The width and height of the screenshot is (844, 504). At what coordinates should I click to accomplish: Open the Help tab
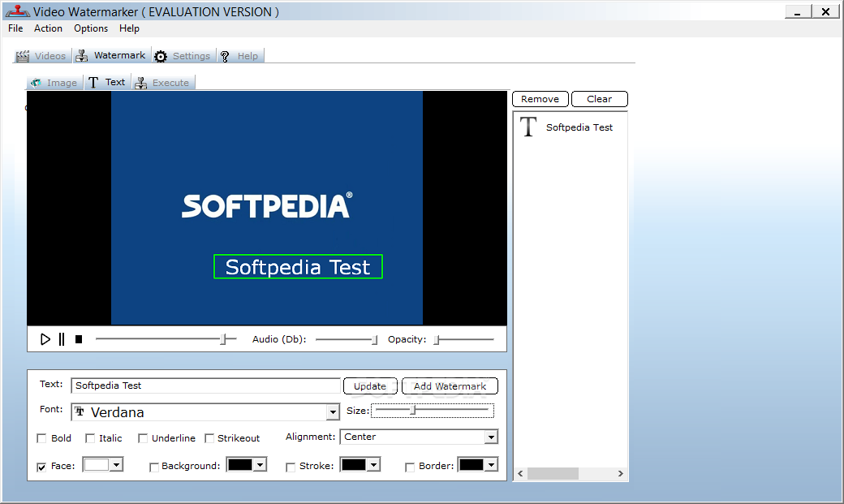[x=240, y=56]
